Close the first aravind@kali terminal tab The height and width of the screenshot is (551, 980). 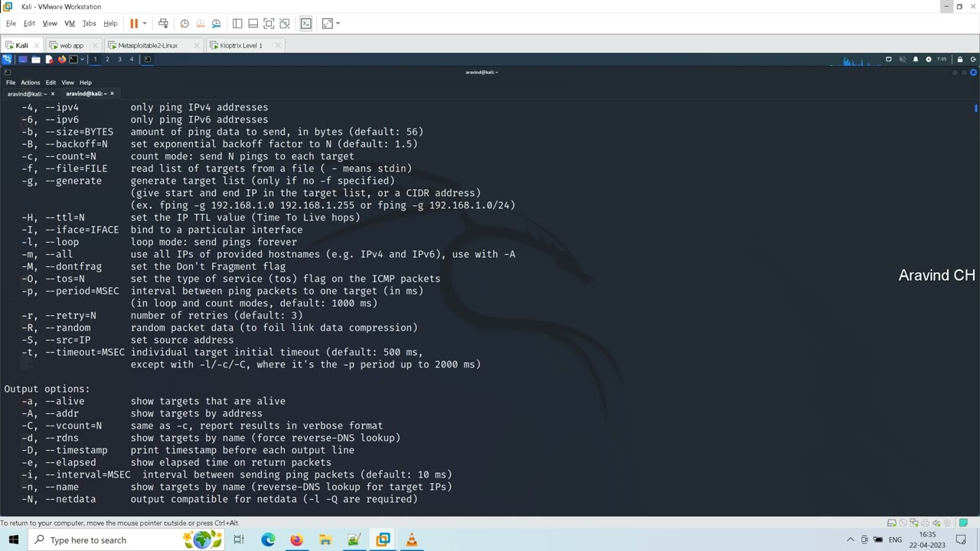(53, 93)
